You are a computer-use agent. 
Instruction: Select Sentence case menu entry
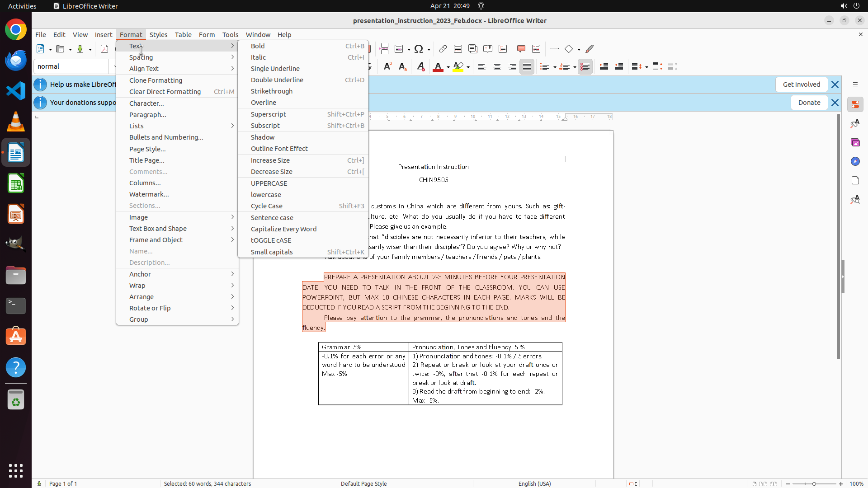click(x=272, y=218)
